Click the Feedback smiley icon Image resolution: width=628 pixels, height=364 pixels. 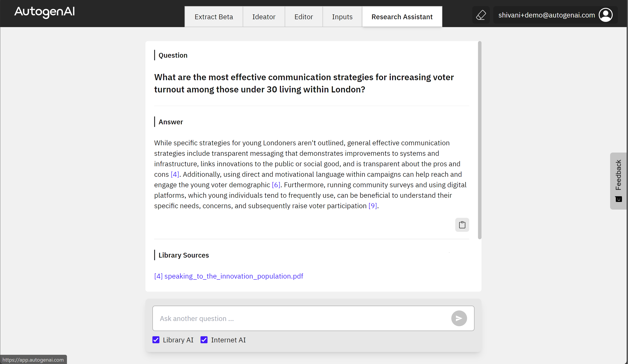pyautogui.click(x=619, y=199)
